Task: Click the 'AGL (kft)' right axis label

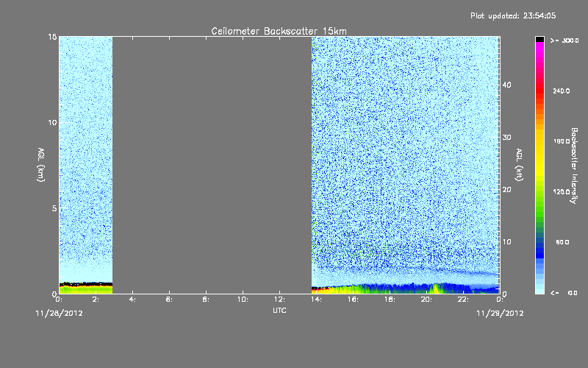Action: click(x=519, y=164)
